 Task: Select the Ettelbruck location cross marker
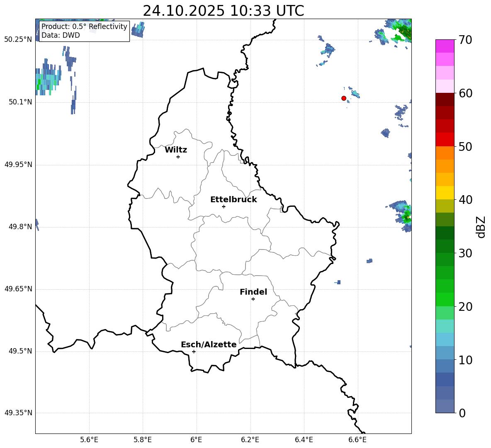pos(224,206)
